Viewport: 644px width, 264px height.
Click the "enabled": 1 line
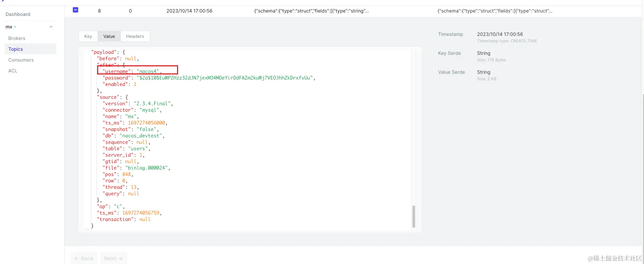[x=120, y=84]
